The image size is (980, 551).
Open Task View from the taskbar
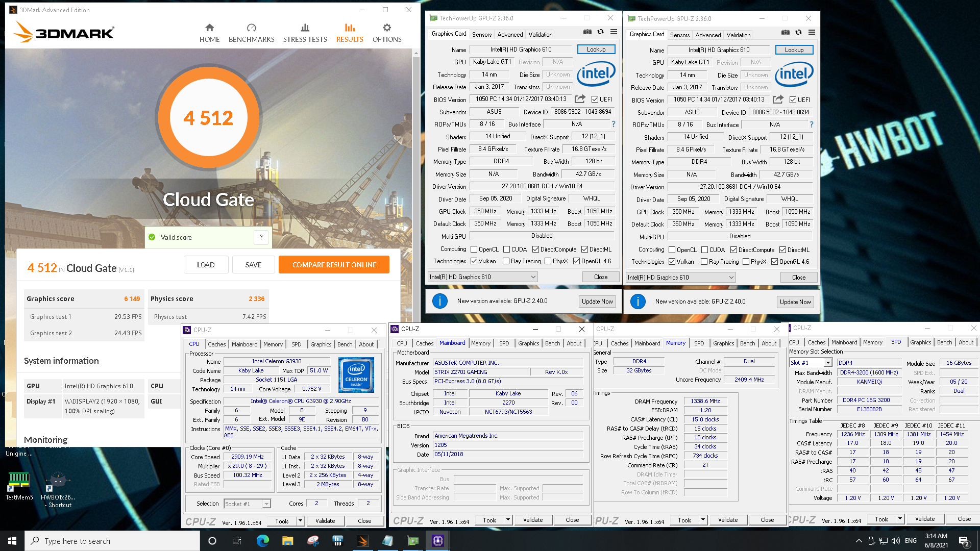tap(236, 541)
